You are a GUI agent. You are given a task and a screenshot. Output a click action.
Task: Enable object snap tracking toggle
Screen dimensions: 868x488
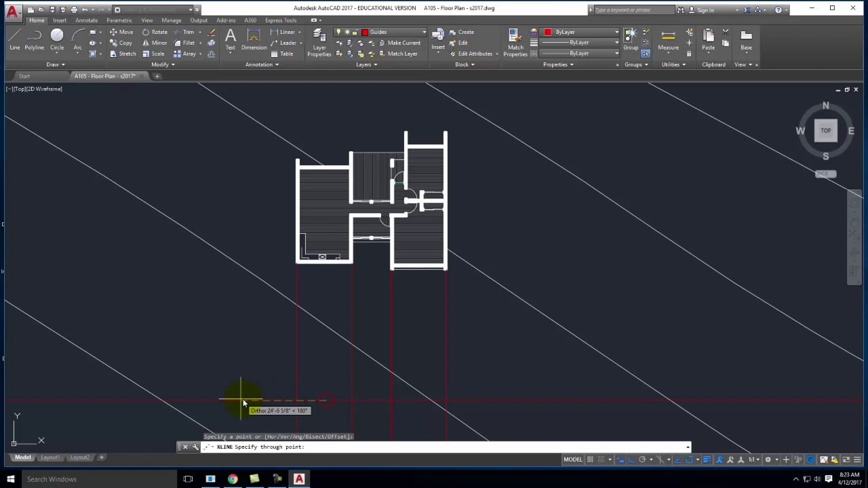tap(677, 459)
